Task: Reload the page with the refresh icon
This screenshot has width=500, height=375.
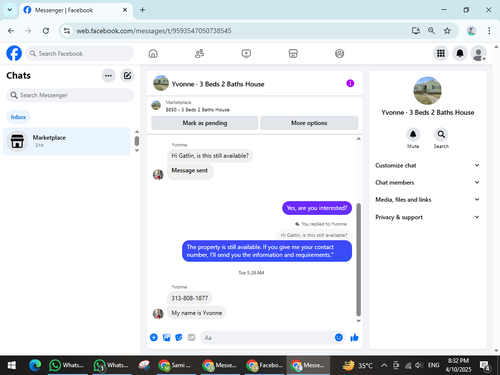Action: (x=46, y=31)
